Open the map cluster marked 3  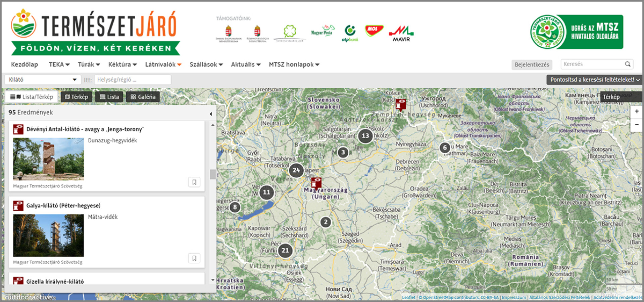click(343, 152)
